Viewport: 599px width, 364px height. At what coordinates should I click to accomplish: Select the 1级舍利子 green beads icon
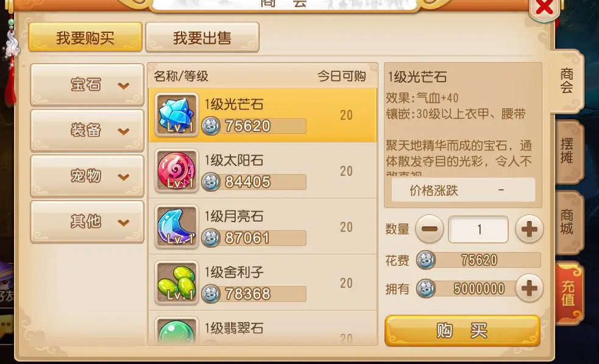[177, 282]
